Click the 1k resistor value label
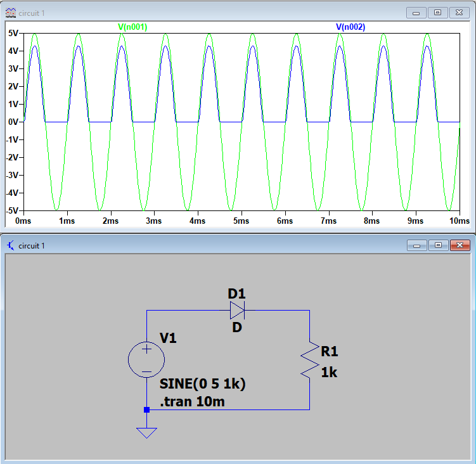Image resolution: width=476 pixels, height=464 pixels. [329, 373]
